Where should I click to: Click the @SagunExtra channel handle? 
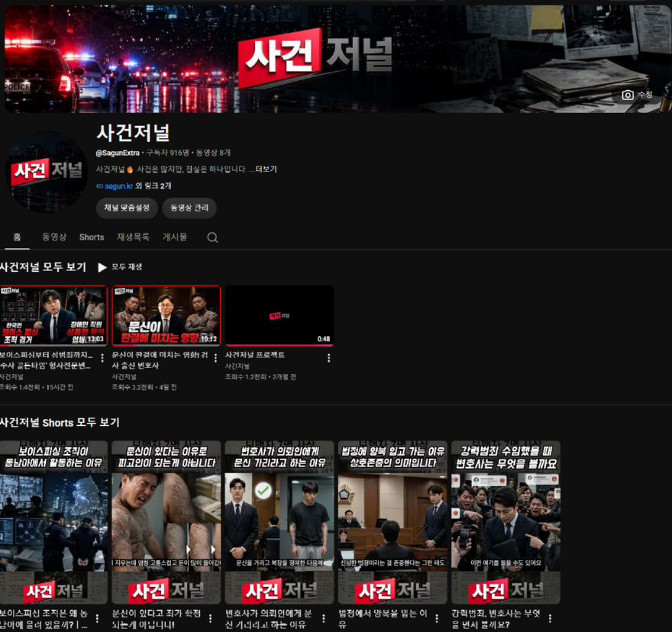(x=118, y=153)
